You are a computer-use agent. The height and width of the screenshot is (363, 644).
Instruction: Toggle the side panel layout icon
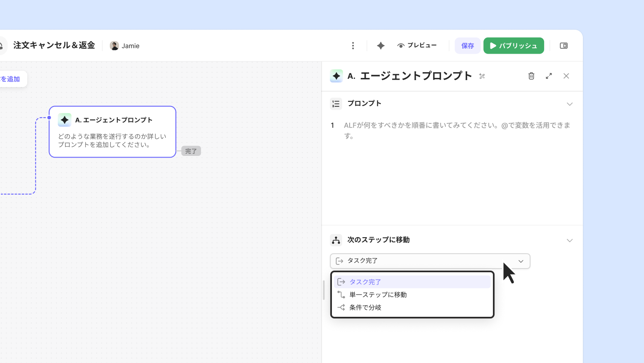coord(563,46)
